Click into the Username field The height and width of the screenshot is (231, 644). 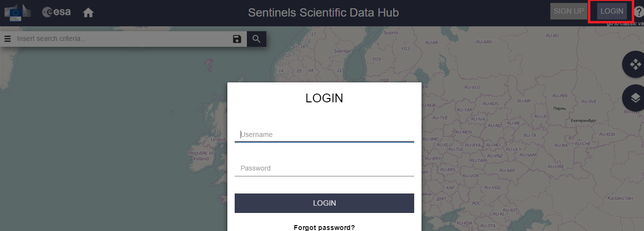click(324, 135)
